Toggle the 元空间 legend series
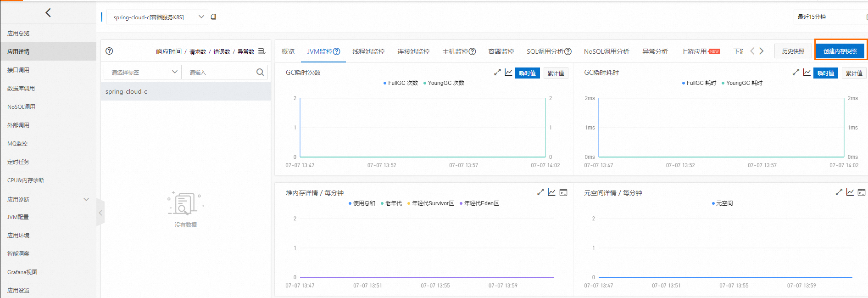The width and height of the screenshot is (868, 298). point(723,203)
